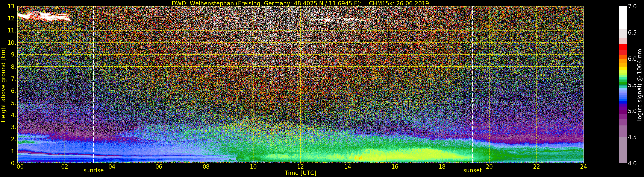Click the 'Time [UTC]' x-axis label

click(x=300, y=173)
